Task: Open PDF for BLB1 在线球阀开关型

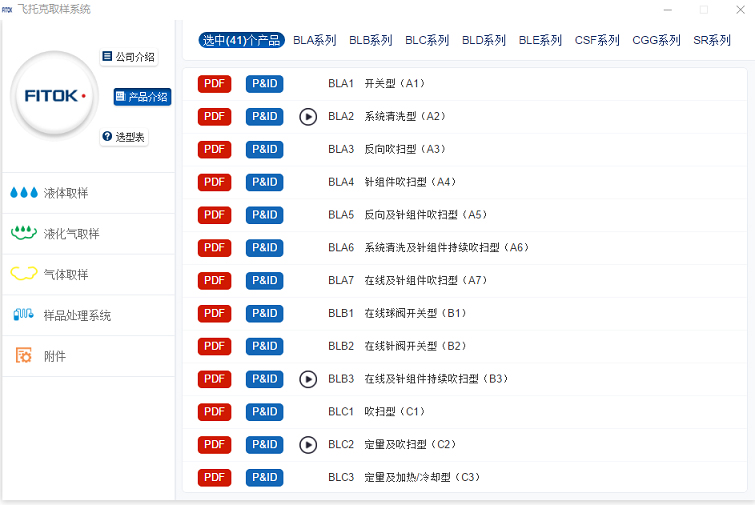Action: click(214, 313)
